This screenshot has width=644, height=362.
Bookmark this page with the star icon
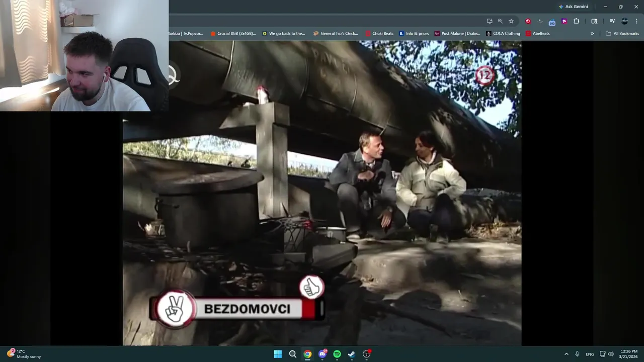pyautogui.click(x=511, y=21)
